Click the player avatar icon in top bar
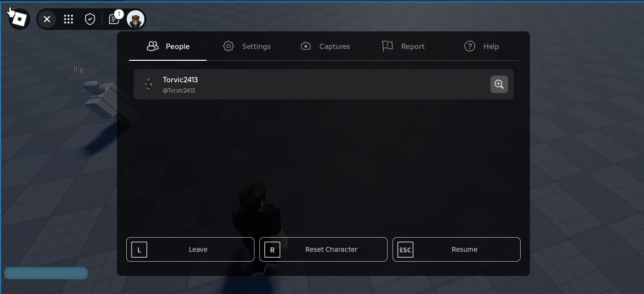 point(136,19)
